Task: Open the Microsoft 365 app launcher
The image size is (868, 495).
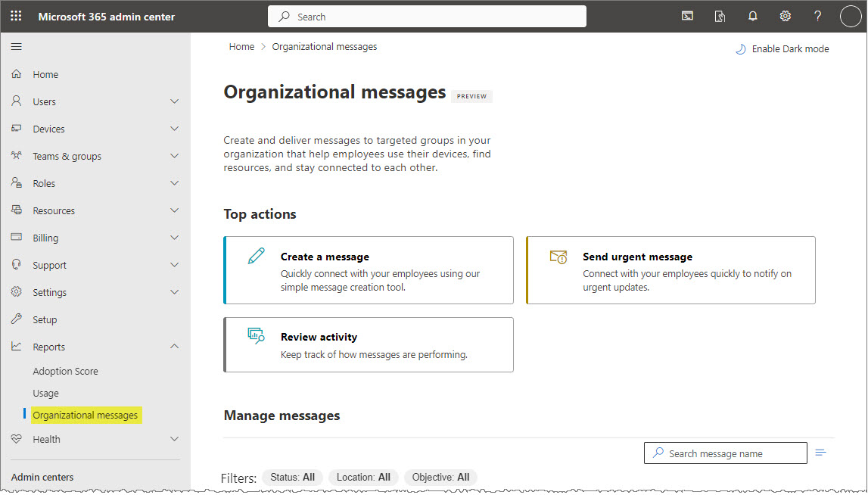Action: click(15, 16)
